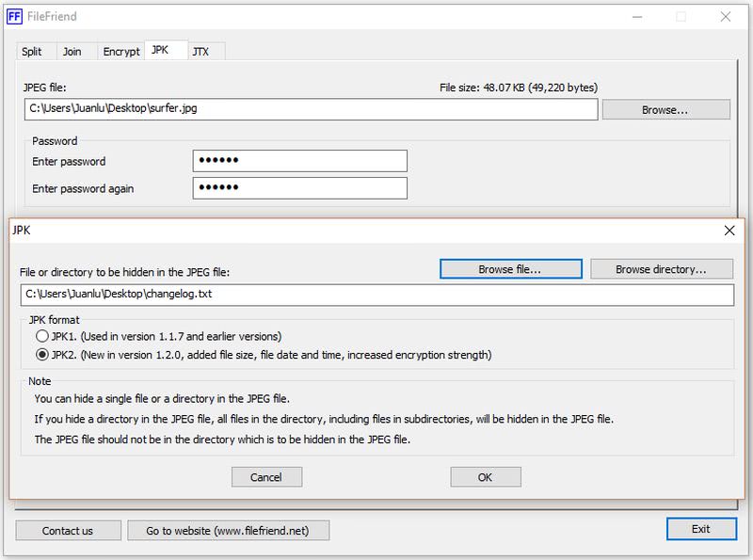Open Go to website (www.filefriend.net)
The width and height of the screenshot is (753, 560).
click(228, 531)
